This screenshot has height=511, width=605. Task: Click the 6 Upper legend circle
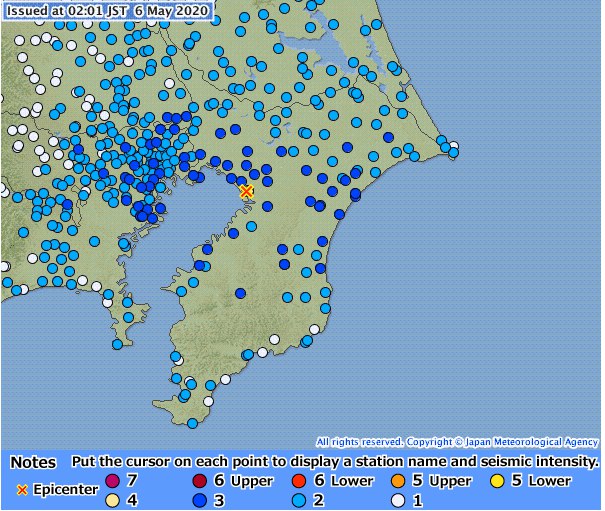pyautogui.click(x=199, y=481)
